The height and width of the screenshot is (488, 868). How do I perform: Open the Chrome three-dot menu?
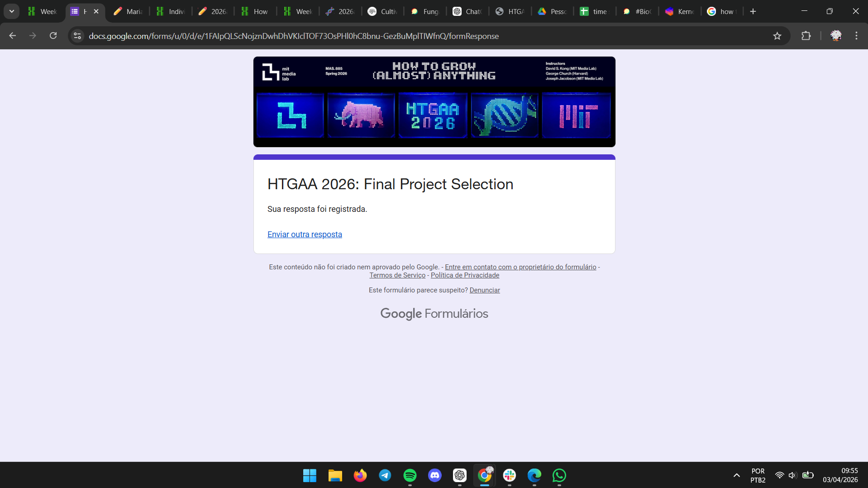pos(856,36)
